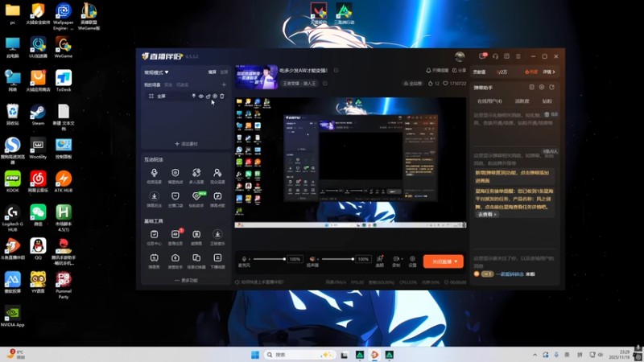Expand the small arrow next to the microphone icon
This screenshot has width=644, height=362.
tap(250, 259)
